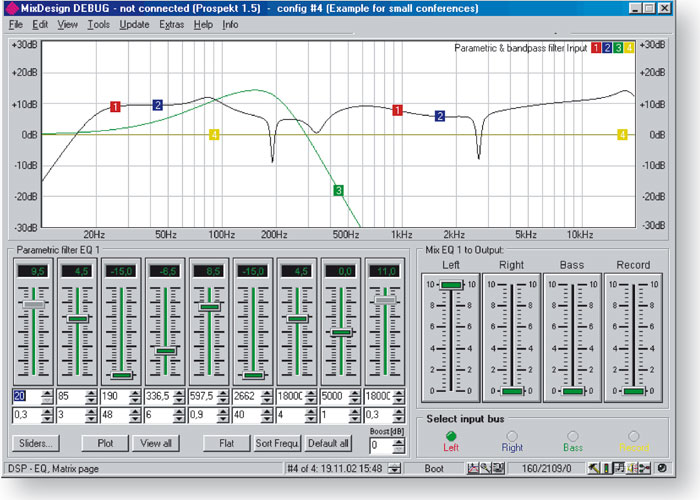This screenshot has width=700, height=500.
Task: Click the Left output mix fader
Action: (x=451, y=286)
